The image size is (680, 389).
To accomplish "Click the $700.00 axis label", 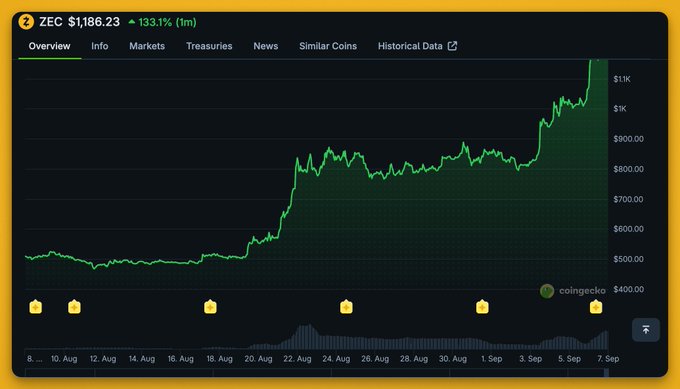I will point(628,199).
